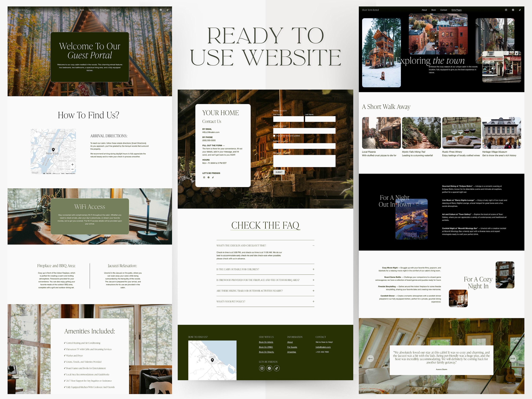Screen dimensions: 532x399
Task: Select Contact in the top navigation
Action: (x=92, y=10)
